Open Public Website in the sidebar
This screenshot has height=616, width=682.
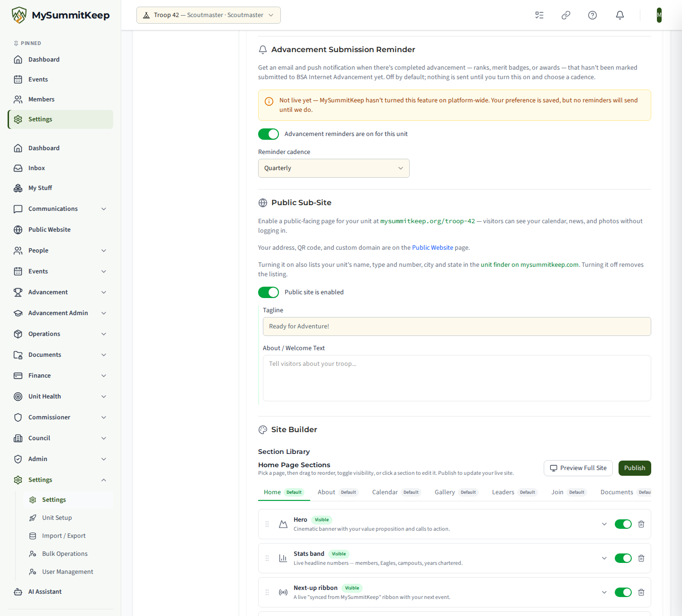click(60, 230)
